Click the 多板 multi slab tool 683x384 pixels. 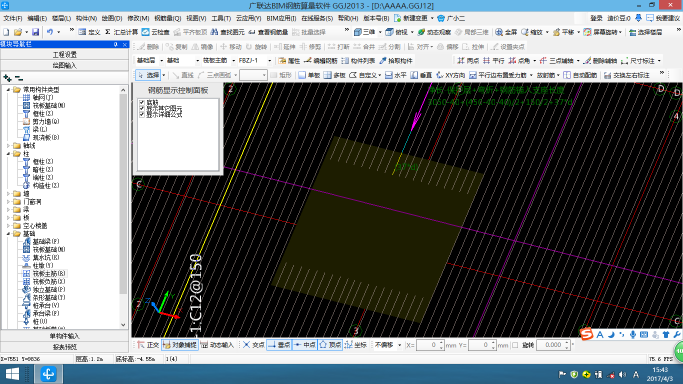pos(335,75)
